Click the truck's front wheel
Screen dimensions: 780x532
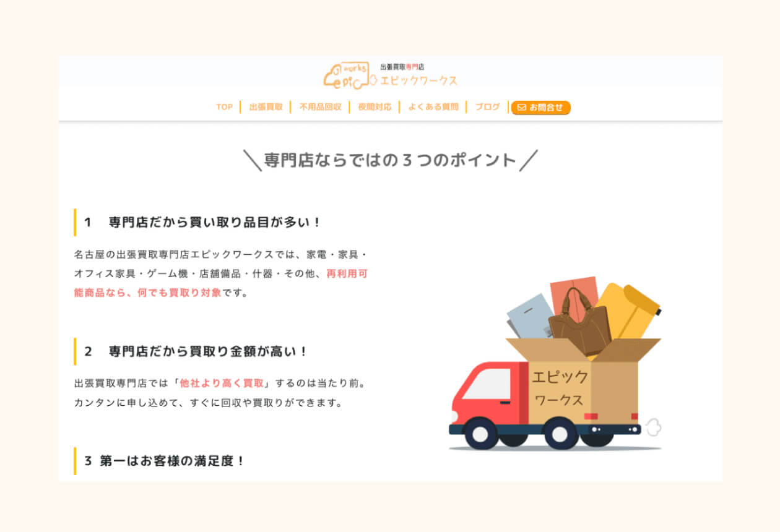click(x=481, y=433)
